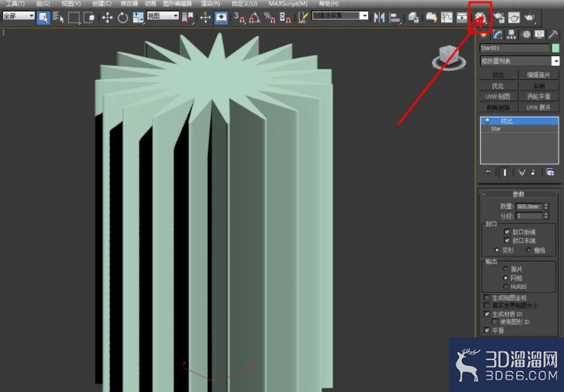Click the 编辑面片 modifier button
The width and height of the screenshot is (564, 392).
(539, 75)
